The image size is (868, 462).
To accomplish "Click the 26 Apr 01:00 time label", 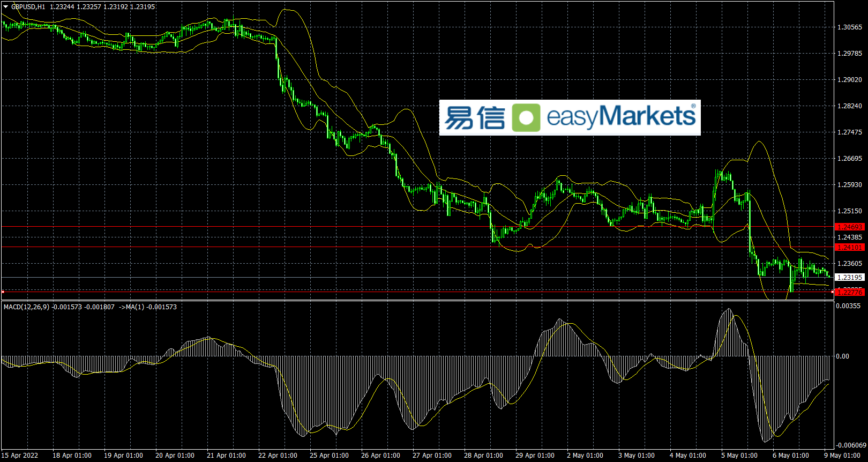I will pos(380,456).
